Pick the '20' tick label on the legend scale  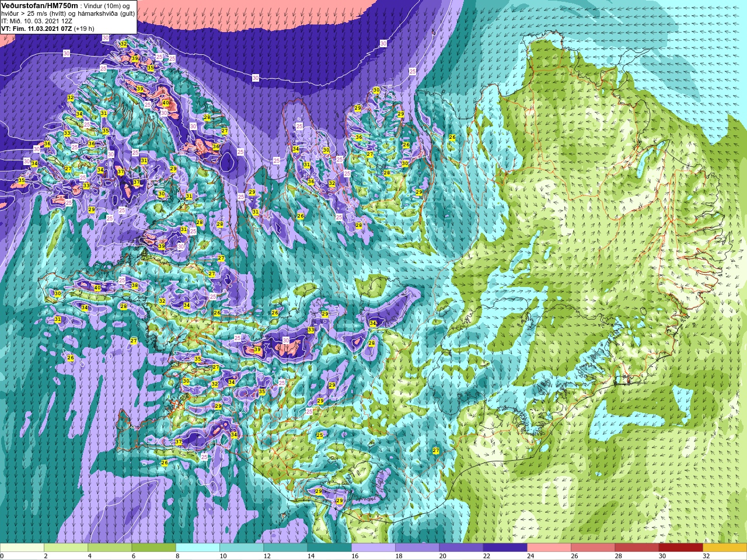pos(443,556)
